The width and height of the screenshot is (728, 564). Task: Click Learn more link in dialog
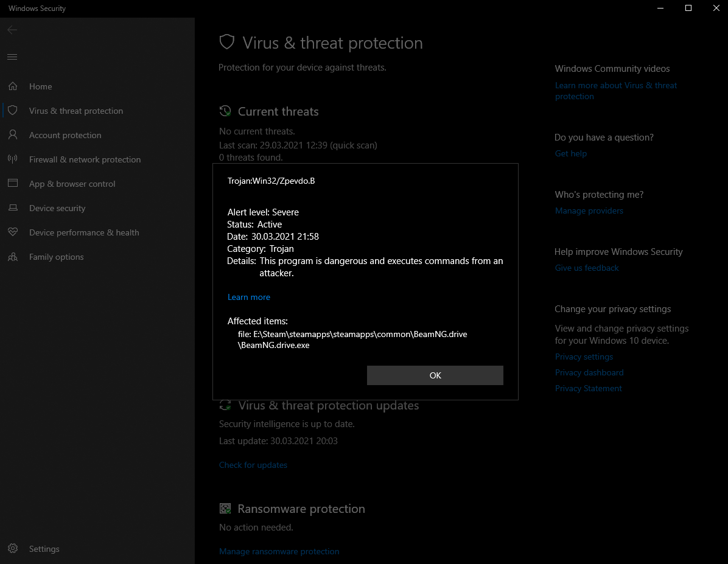coord(249,297)
